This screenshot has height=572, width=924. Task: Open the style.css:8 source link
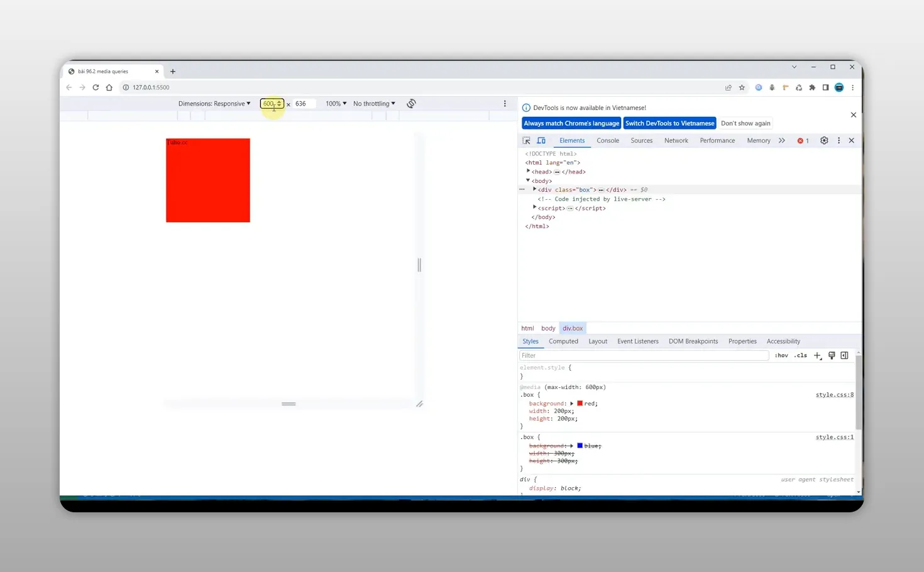(x=835, y=395)
